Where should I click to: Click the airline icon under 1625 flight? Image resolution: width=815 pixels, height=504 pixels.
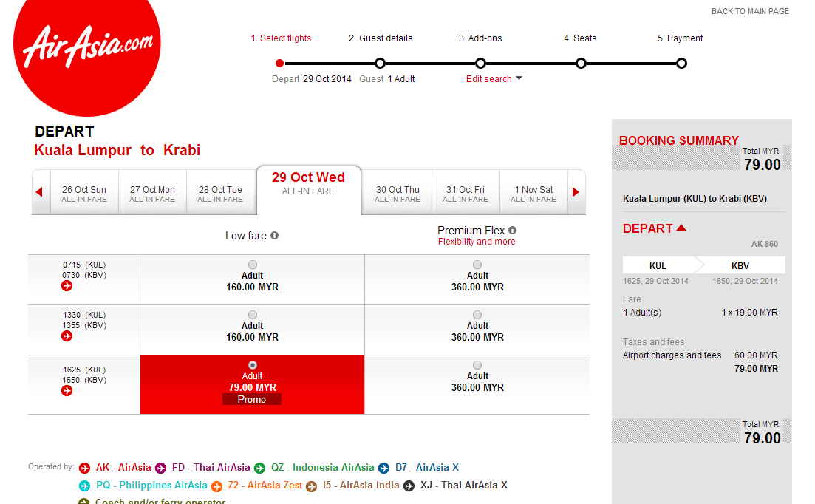click(x=67, y=391)
